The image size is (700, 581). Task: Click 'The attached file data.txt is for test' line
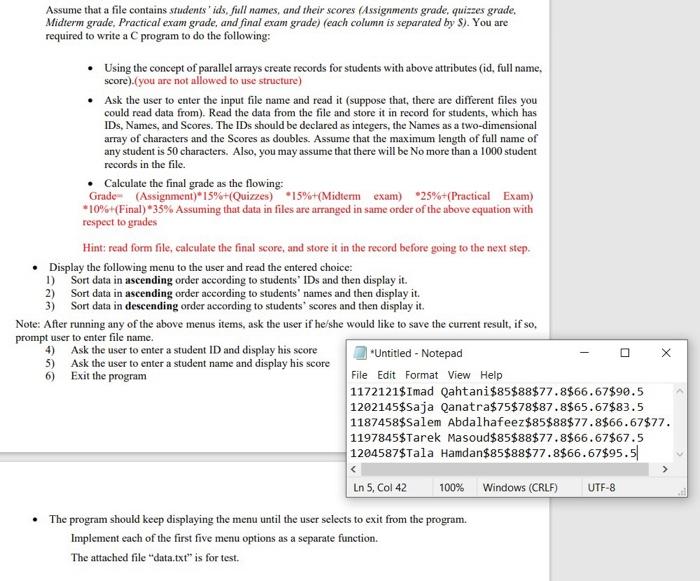pos(154,557)
